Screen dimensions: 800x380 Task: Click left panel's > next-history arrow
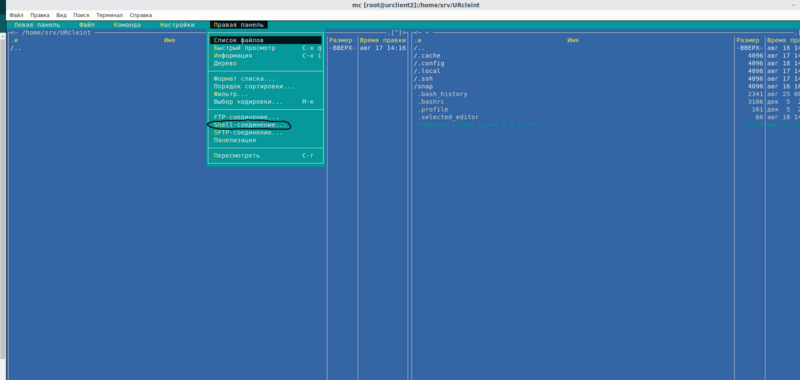coord(405,33)
